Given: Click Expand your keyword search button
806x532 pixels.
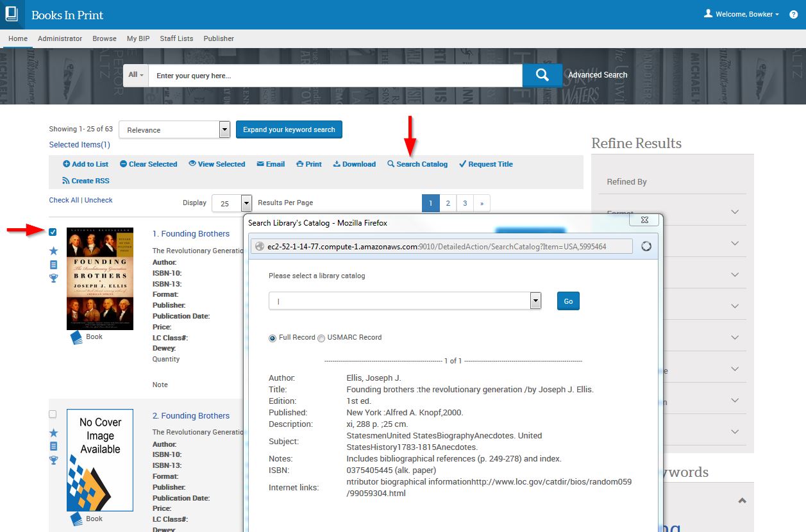Looking at the screenshot, I should point(289,129).
